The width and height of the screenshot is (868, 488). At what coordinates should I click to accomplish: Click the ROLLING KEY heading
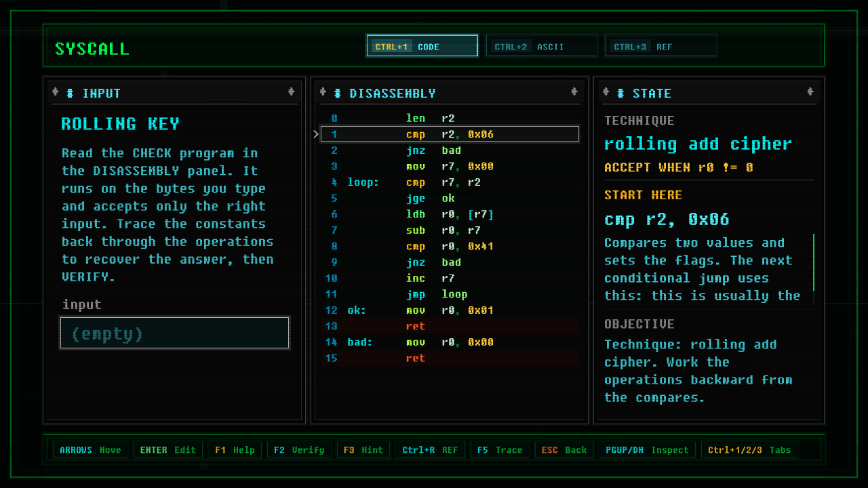click(120, 124)
